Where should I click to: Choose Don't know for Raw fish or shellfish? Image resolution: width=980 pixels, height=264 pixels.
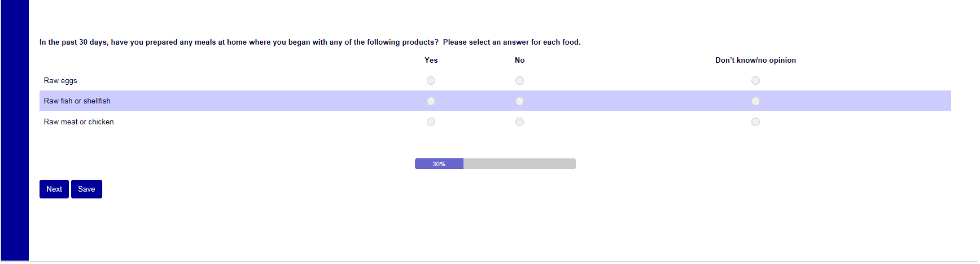[755, 101]
